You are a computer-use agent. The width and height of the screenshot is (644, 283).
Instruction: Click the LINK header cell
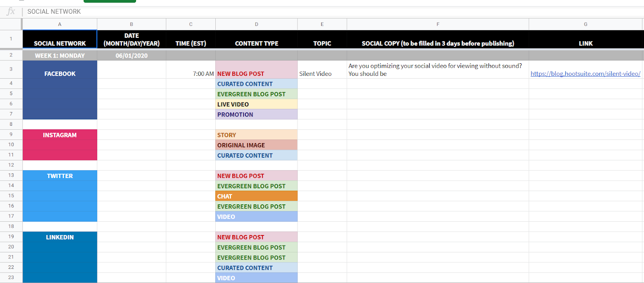586,39
